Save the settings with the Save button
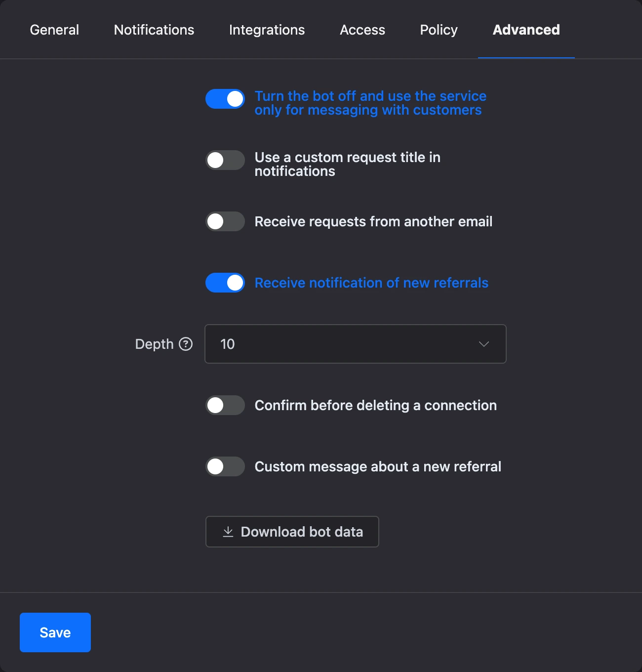Image resolution: width=642 pixels, height=672 pixels. point(55,632)
